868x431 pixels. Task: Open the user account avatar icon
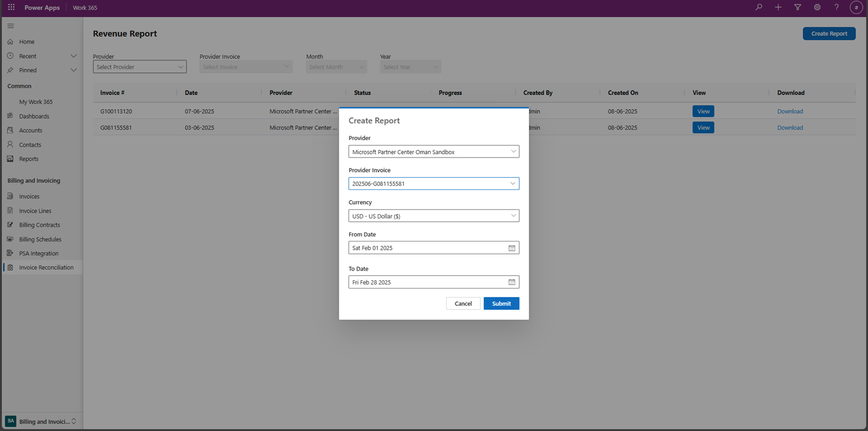[x=856, y=8]
